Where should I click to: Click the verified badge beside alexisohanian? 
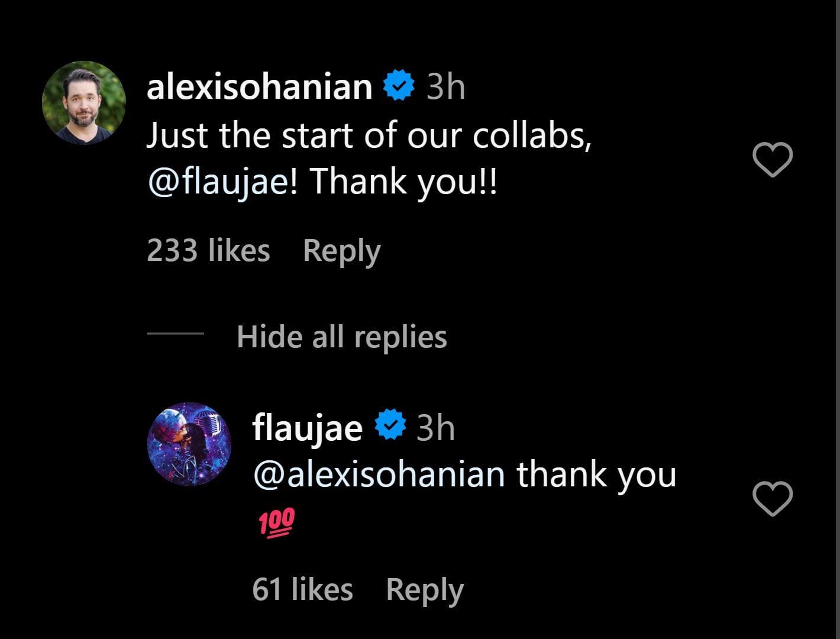click(x=399, y=86)
